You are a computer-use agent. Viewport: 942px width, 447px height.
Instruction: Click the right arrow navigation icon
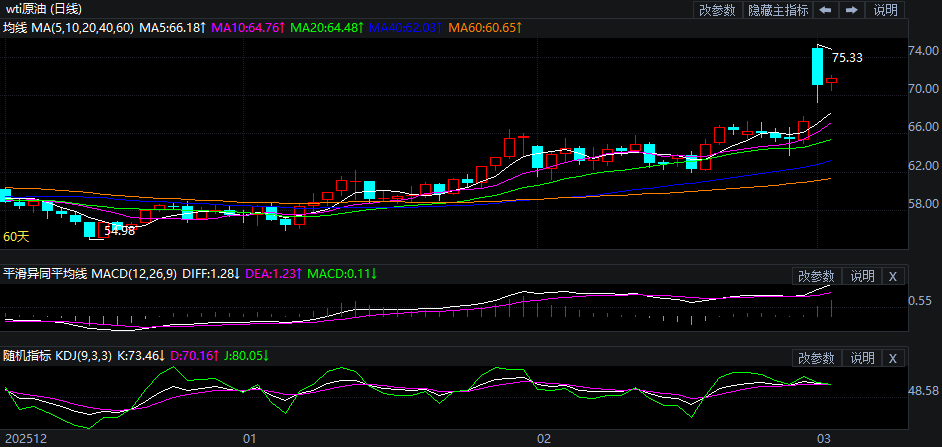click(852, 10)
